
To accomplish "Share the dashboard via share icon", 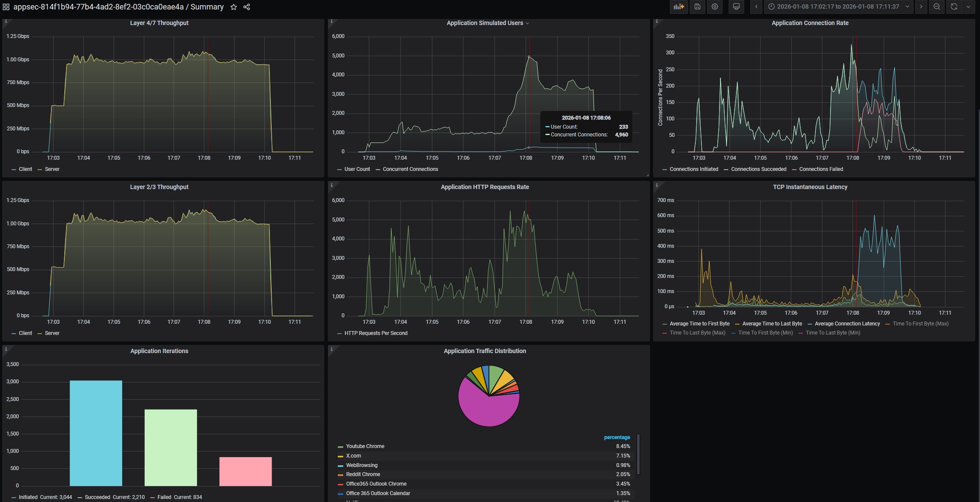I will (247, 7).
